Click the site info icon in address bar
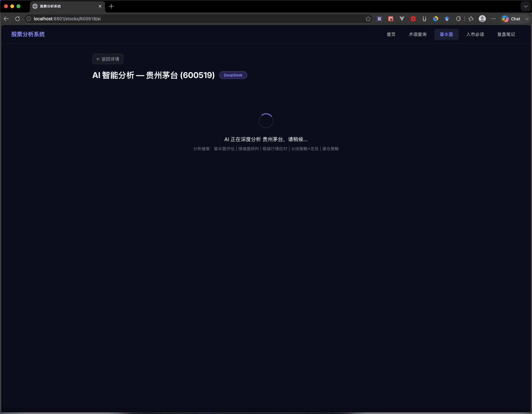The image size is (532, 414). [x=29, y=19]
